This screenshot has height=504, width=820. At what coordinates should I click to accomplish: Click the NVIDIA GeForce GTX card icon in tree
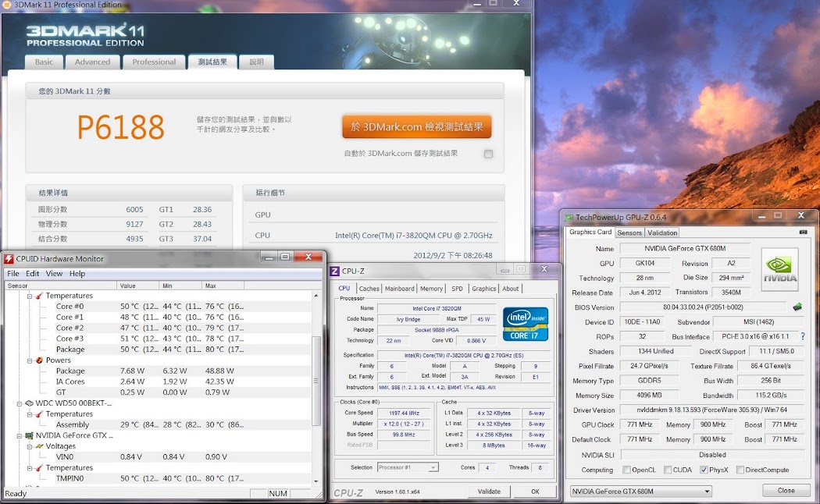click(x=30, y=435)
